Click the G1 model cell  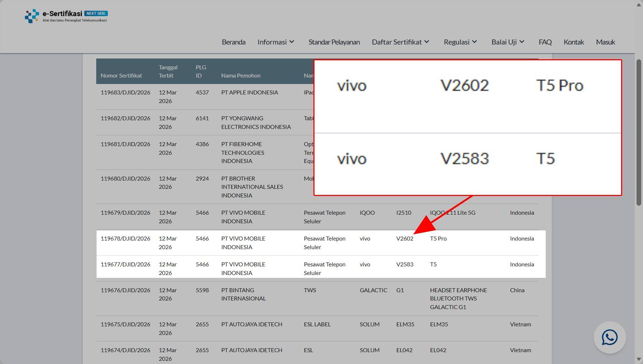coord(400,290)
